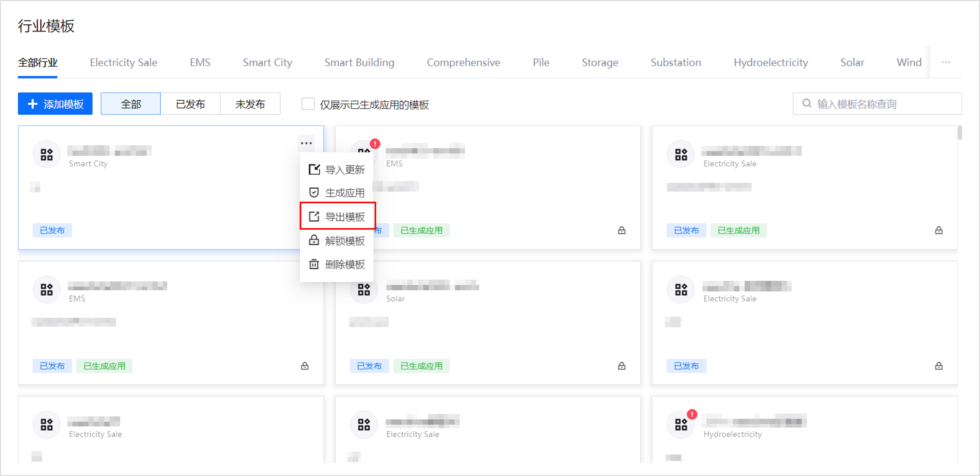Click the unlock template lock icon

[314, 240]
